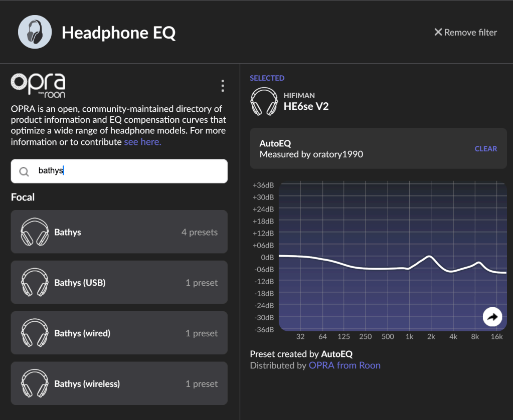The width and height of the screenshot is (513, 420).
Task: Click the Bathys (wired) headphone icon
Action: pyautogui.click(x=35, y=333)
